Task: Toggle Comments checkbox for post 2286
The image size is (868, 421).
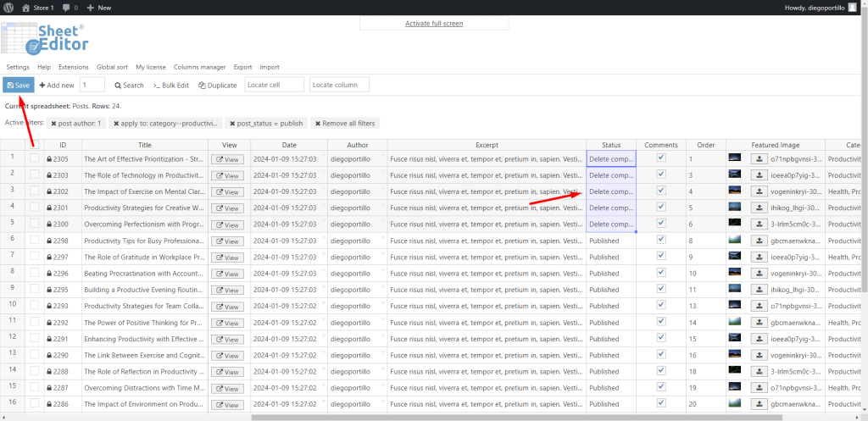Action: tap(661, 402)
